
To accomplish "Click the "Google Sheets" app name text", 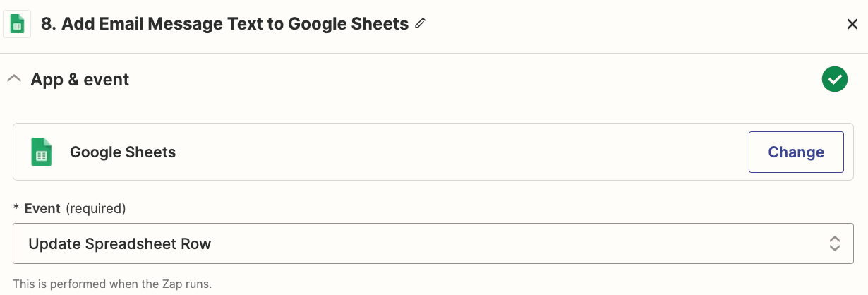I will pos(123,152).
